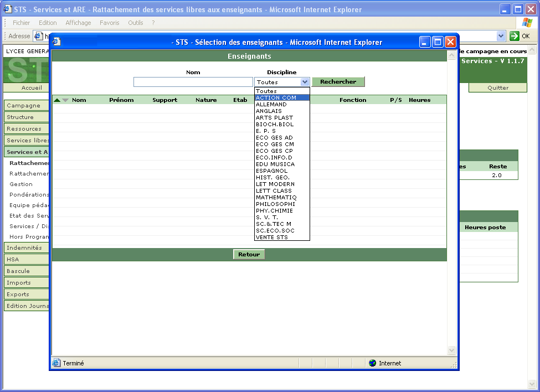Choose ALLEMAND from discipline list
The width and height of the screenshot is (540, 392).
click(282, 104)
